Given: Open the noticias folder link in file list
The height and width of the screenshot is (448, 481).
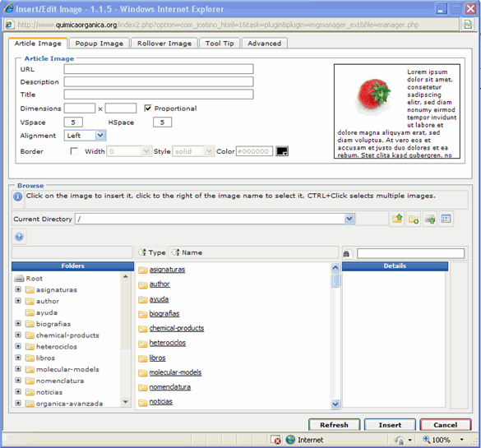Looking at the screenshot, I should click(160, 402).
